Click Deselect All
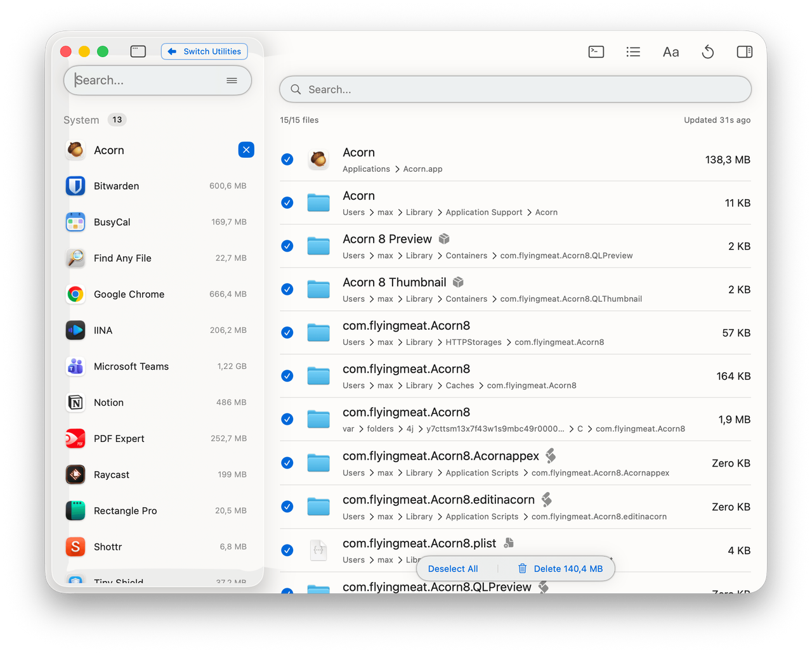 tap(453, 569)
